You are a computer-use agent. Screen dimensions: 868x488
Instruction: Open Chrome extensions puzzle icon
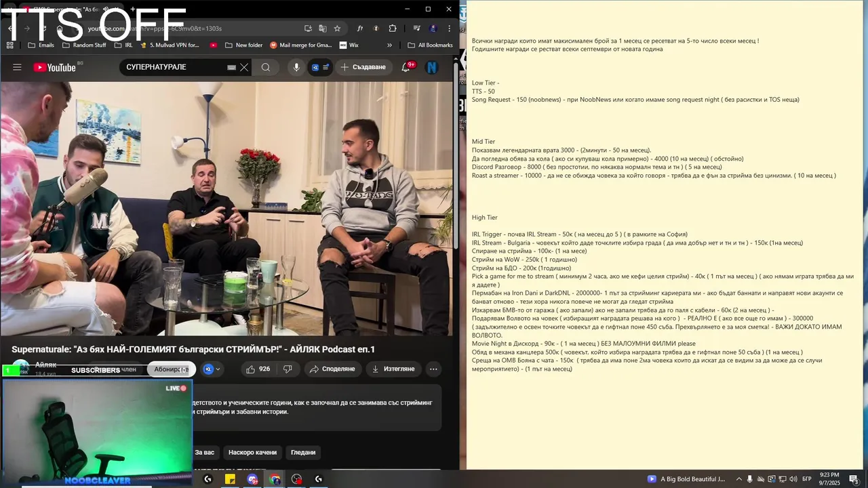[x=393, y=28]
